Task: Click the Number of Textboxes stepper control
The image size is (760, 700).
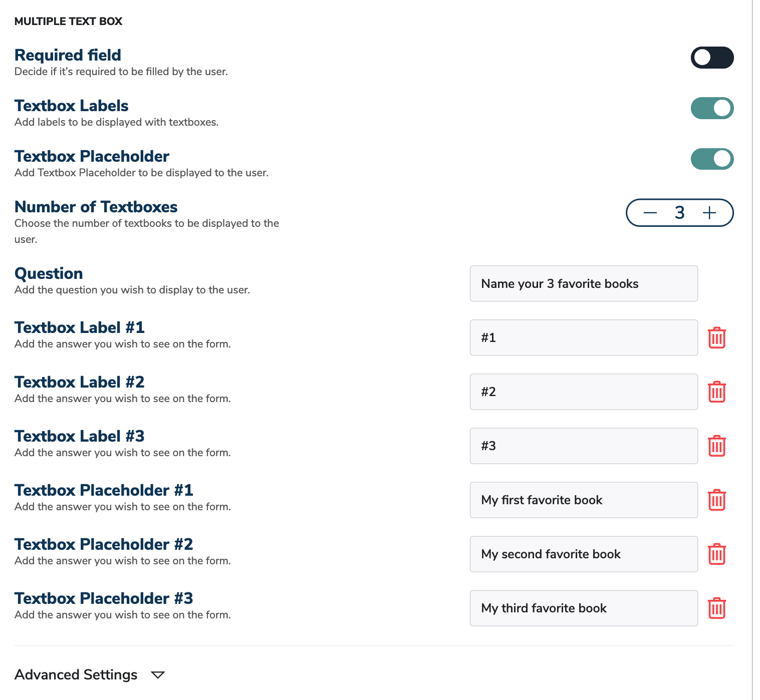Action: (x=680, y=212)
